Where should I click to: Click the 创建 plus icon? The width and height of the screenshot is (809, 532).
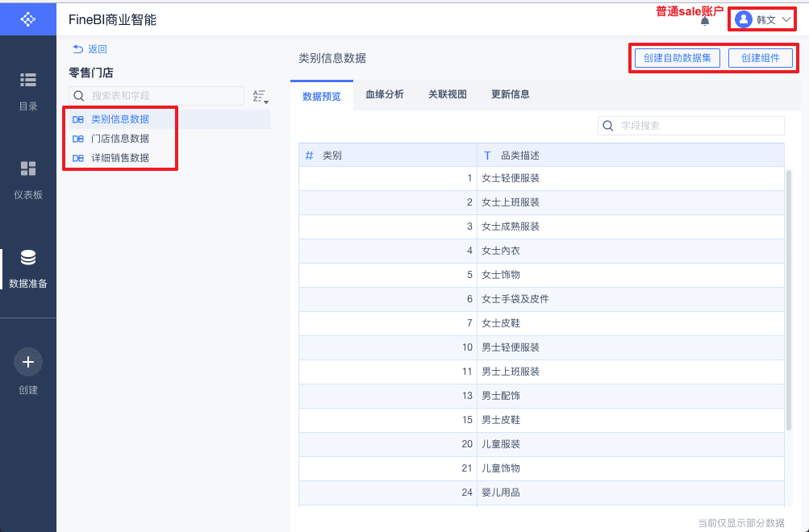click(28, 363)
